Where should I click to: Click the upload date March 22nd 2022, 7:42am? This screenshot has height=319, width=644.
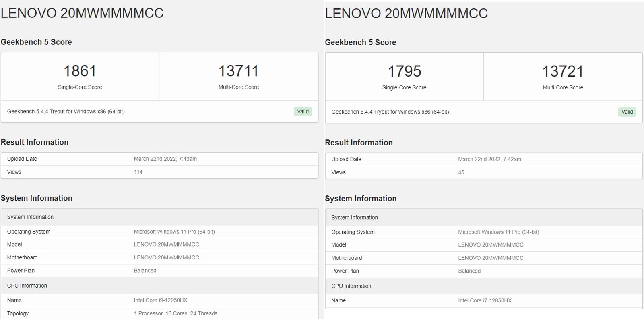click(489, 159)
